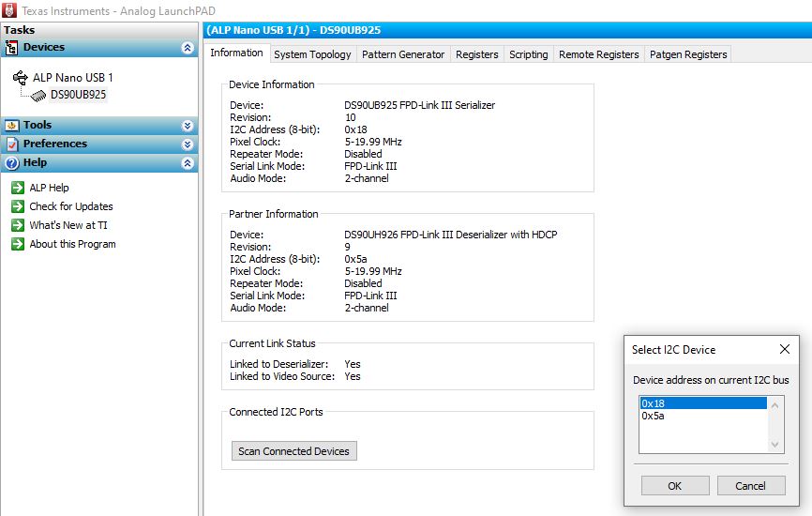
Task: Expand the Preferences section chevron
Action: click(188, 144)
